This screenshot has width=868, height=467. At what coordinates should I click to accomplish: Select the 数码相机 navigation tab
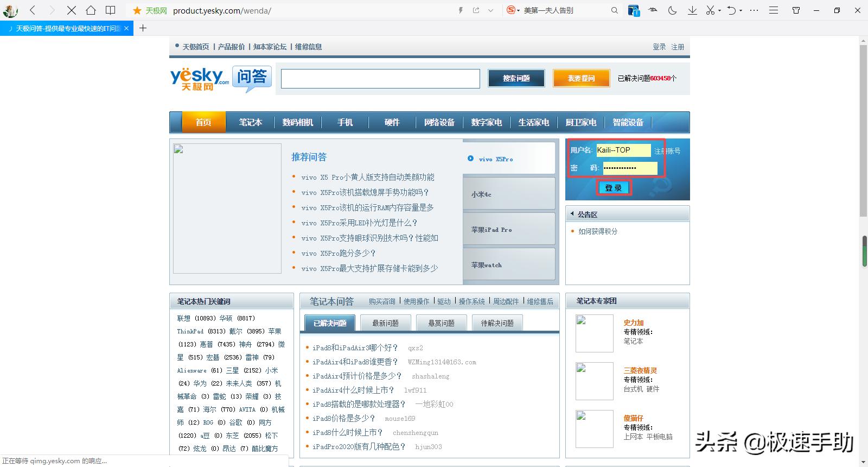coord(297,122)
